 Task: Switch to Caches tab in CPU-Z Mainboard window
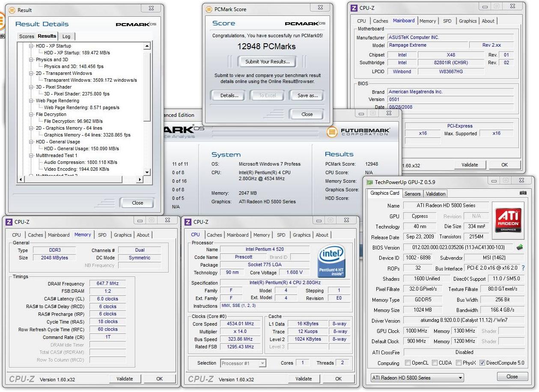point(380,21)
